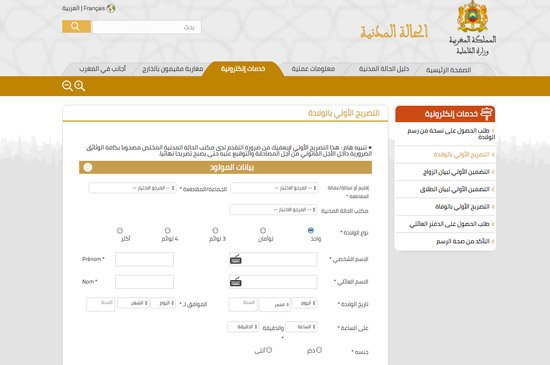Click the search text field

(x=147, y=27)
